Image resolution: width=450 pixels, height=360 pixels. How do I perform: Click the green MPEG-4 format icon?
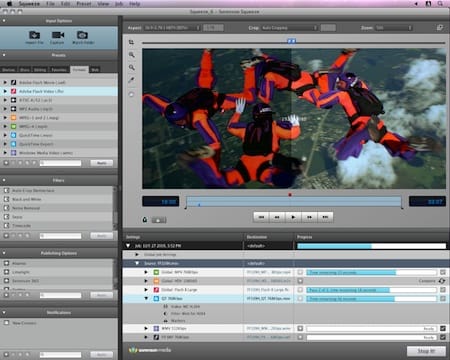pyautogui.click(x=14, y=126)
